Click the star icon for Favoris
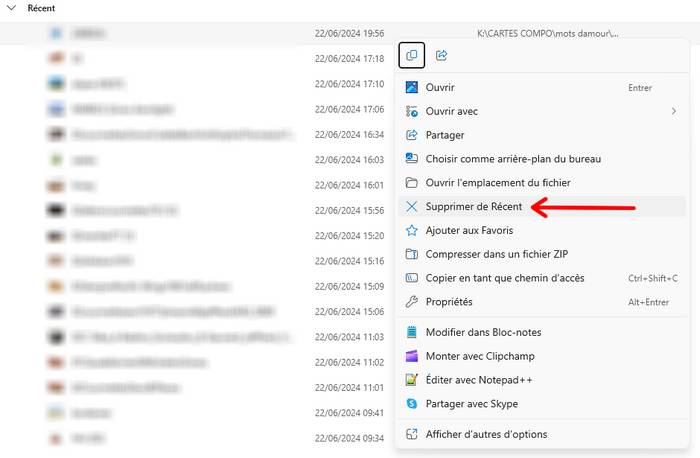This screenshot has height=458, width=700. click(412, 230)
